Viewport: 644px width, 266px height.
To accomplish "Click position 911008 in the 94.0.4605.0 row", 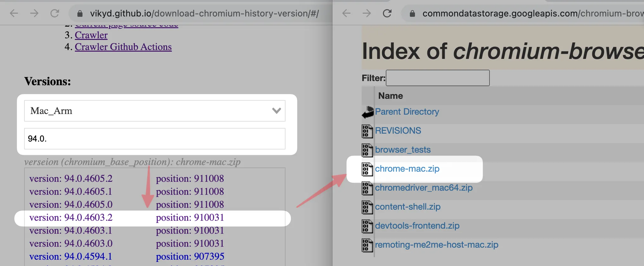I will pos(190,205).
